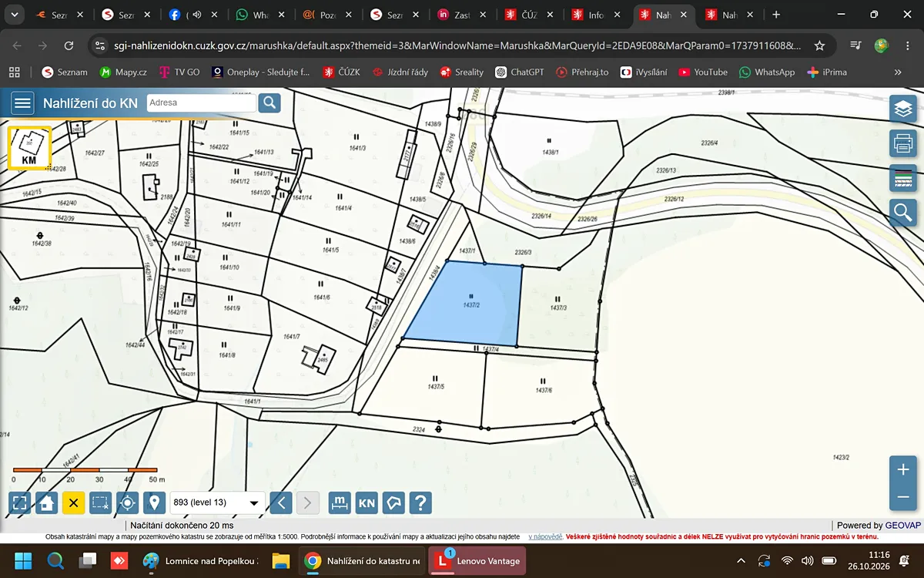
Task: Zoom out with the minus button
Action: pyautogui.click(x=903, y=498)
